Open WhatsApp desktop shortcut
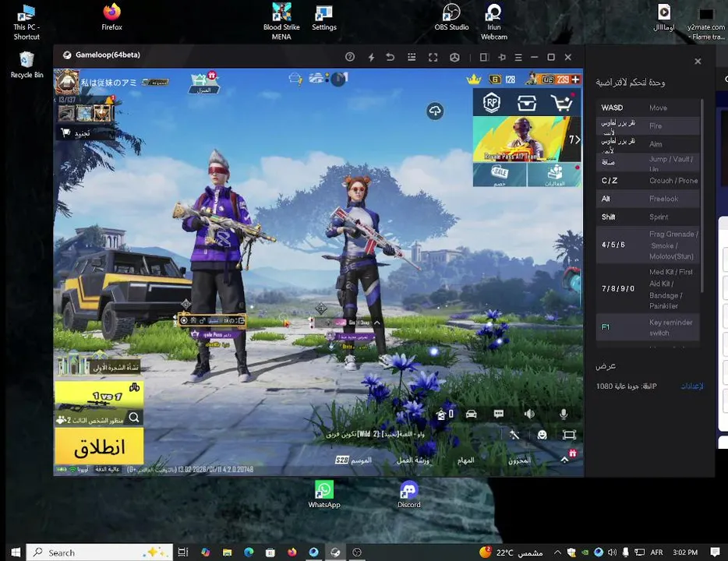The image size is (728, 561). point(324,495)
